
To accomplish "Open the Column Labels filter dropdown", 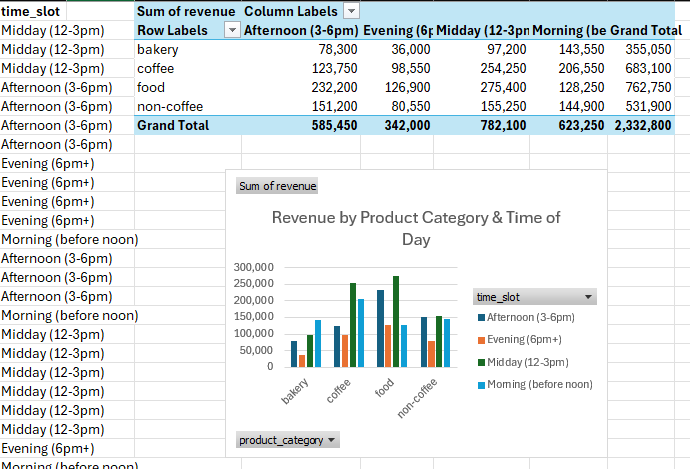I will [x=351, y=10].
